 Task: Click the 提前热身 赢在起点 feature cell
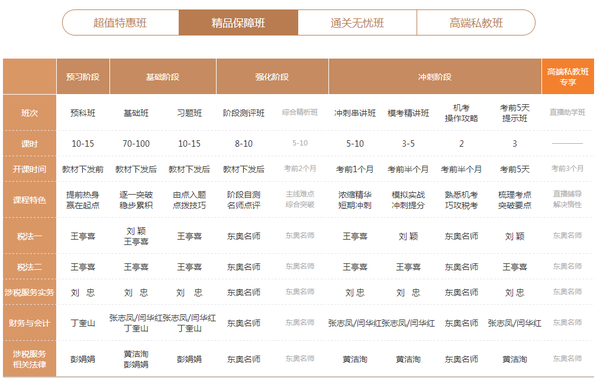tap(83, 200)
